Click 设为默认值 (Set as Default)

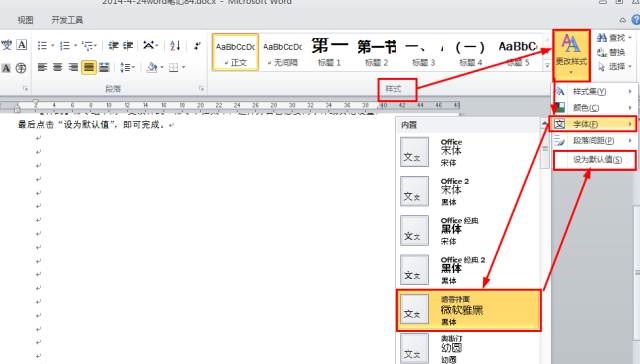coord(595,160)
